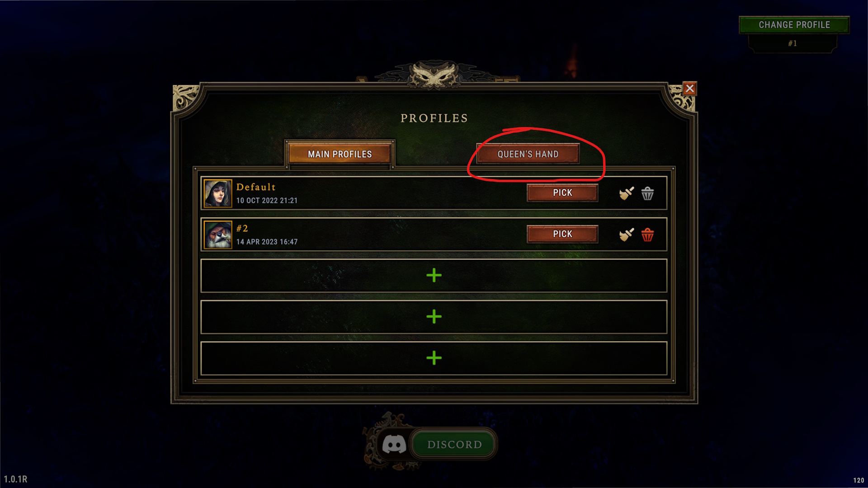
Task: Select the fox portrait of profile #2
Action: (x=218, y=235)
